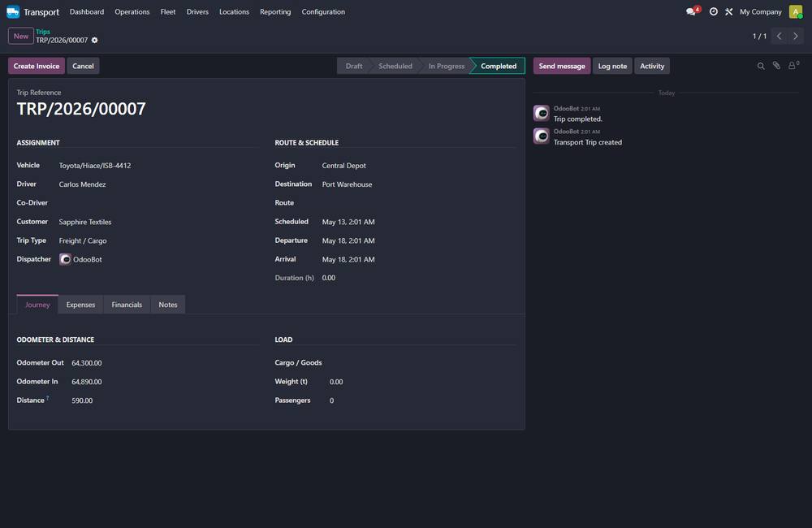Open the Operations menu

(132, 11)
